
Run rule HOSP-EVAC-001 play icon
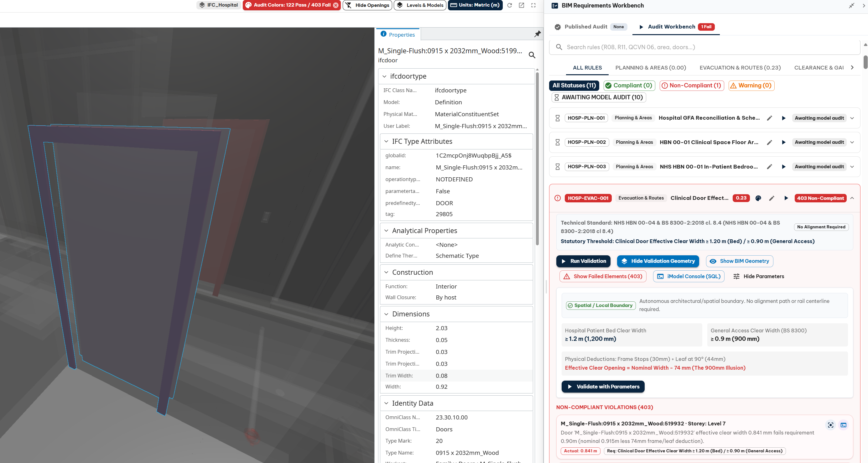(786, 198)
